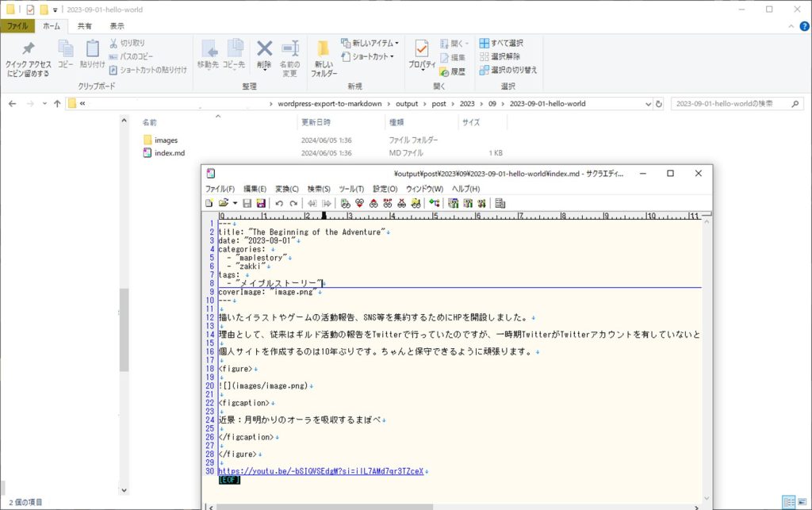Open the address bar history dropdown
This screenshot has width=812, height=510.
pyautogui.click(x=647, y=104)
